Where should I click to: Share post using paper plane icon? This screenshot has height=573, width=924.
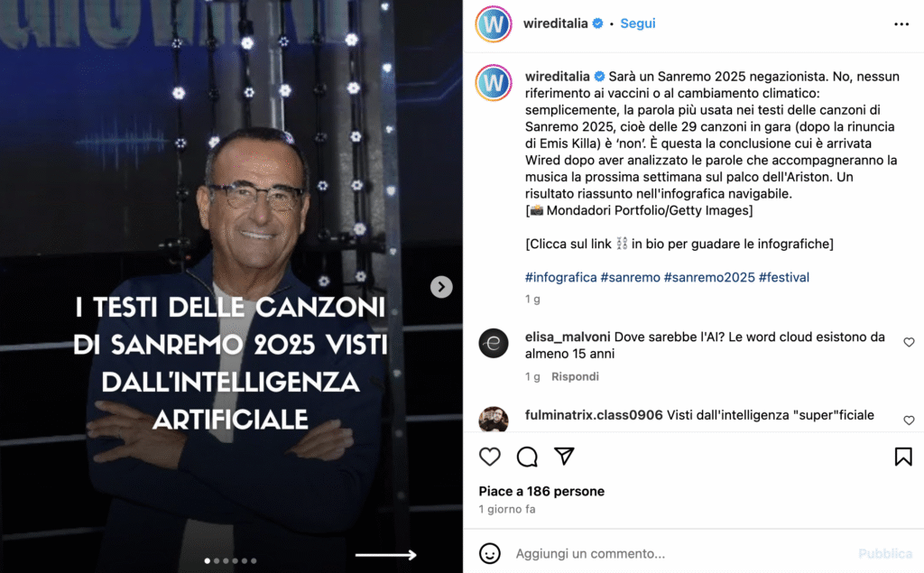(x=564, y=457)
